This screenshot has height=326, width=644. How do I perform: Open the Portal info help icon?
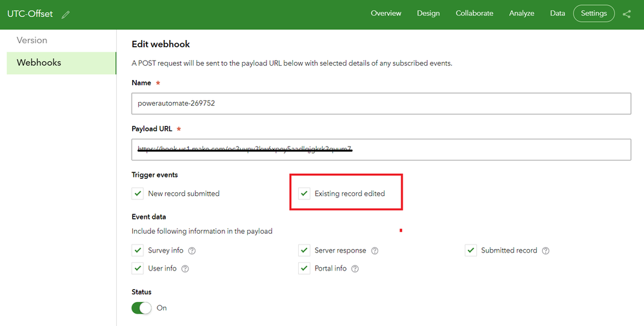pyautogui.click(x=355, y=269)
